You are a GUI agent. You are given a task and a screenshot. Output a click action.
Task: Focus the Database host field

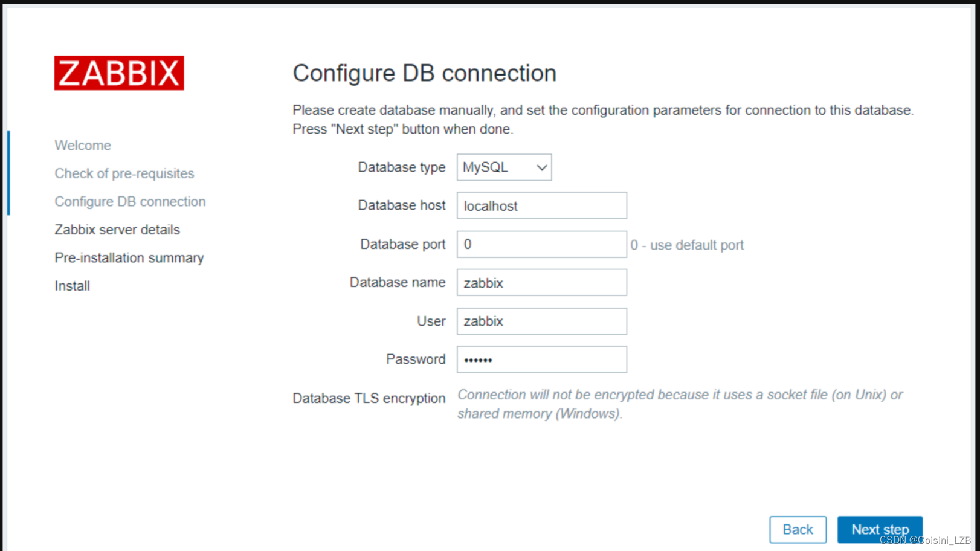pyautogui.click(x=541, y=205)
